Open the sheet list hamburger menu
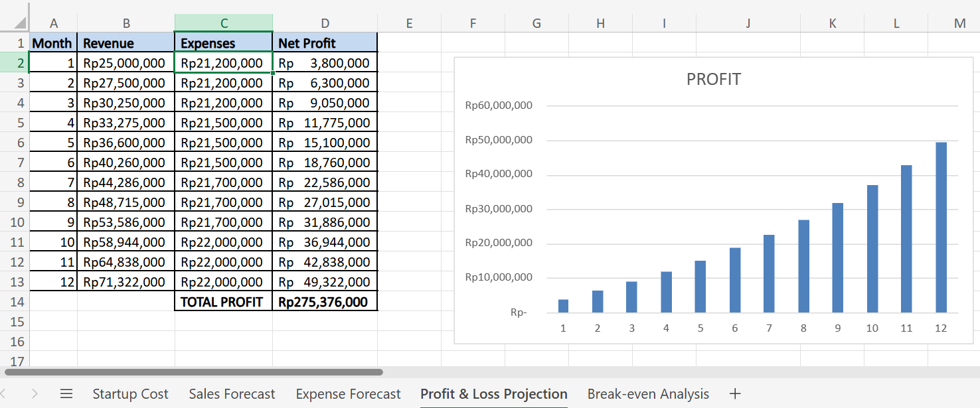 (x=66, y=393)
